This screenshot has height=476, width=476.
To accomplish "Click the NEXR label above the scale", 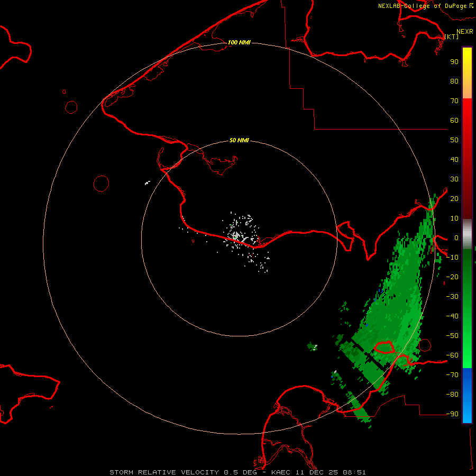I will (x=465, y=32).
